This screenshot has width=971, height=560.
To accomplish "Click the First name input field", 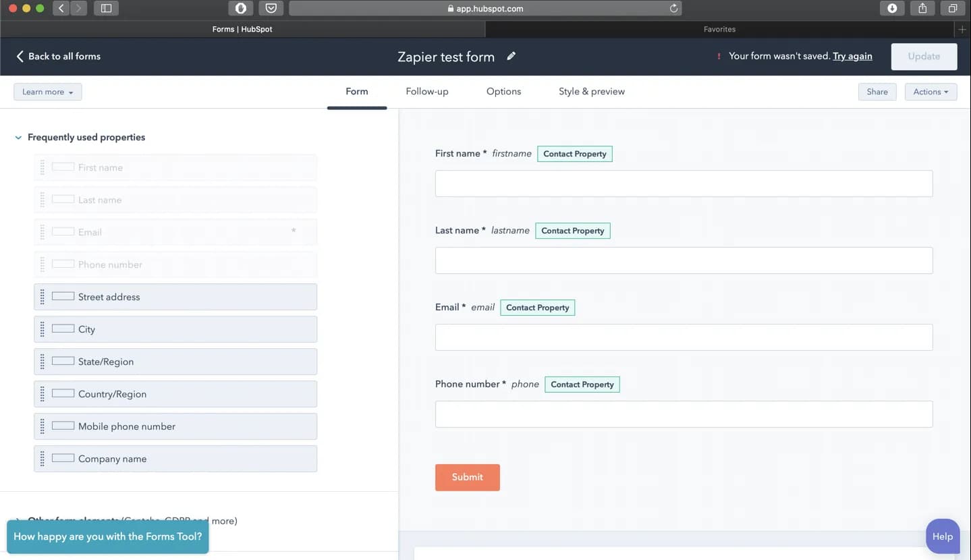I will pyautogui.click(x=684, y=184).
